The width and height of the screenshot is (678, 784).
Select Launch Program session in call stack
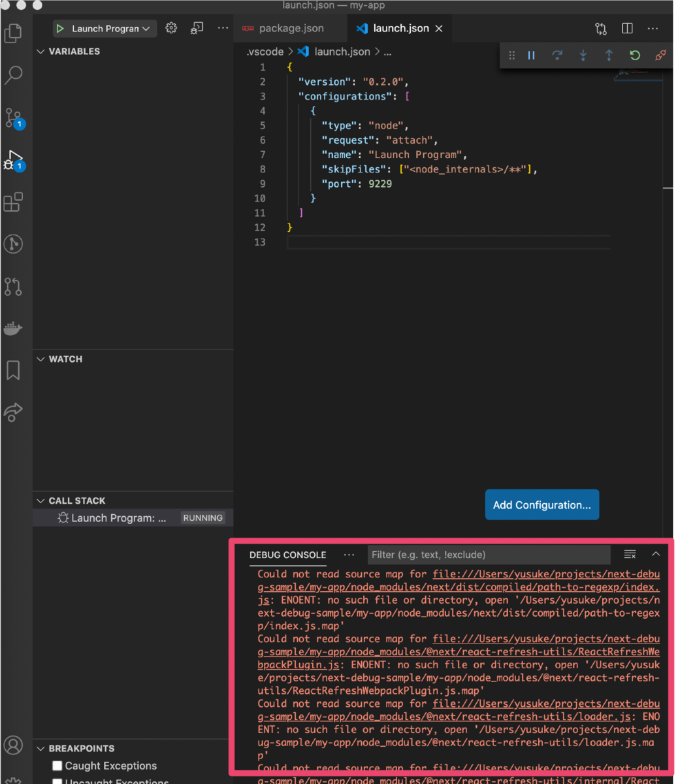pyautogui.click(x=133, y=518)
